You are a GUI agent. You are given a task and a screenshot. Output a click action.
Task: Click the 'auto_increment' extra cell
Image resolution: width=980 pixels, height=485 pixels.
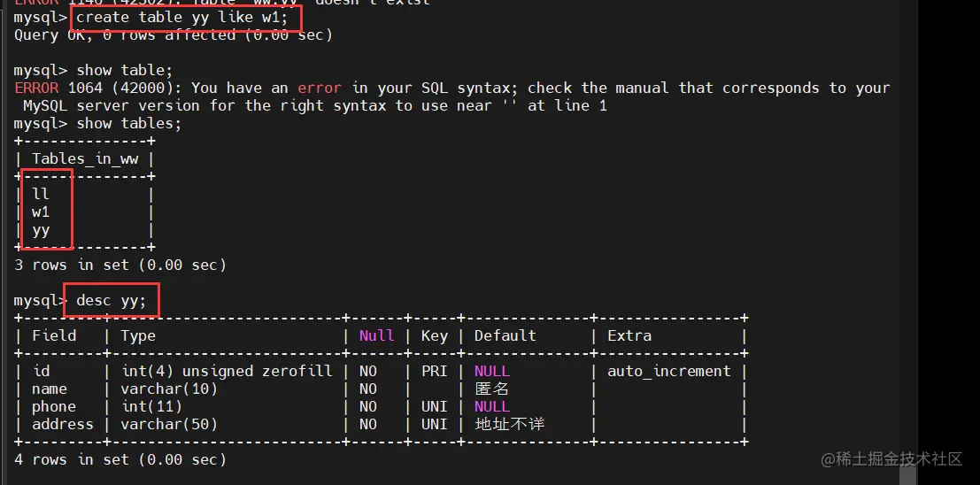(669, 371)
